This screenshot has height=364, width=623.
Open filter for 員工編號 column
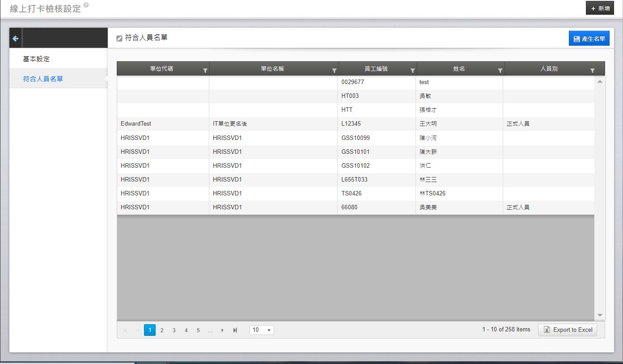click(412, 71)
